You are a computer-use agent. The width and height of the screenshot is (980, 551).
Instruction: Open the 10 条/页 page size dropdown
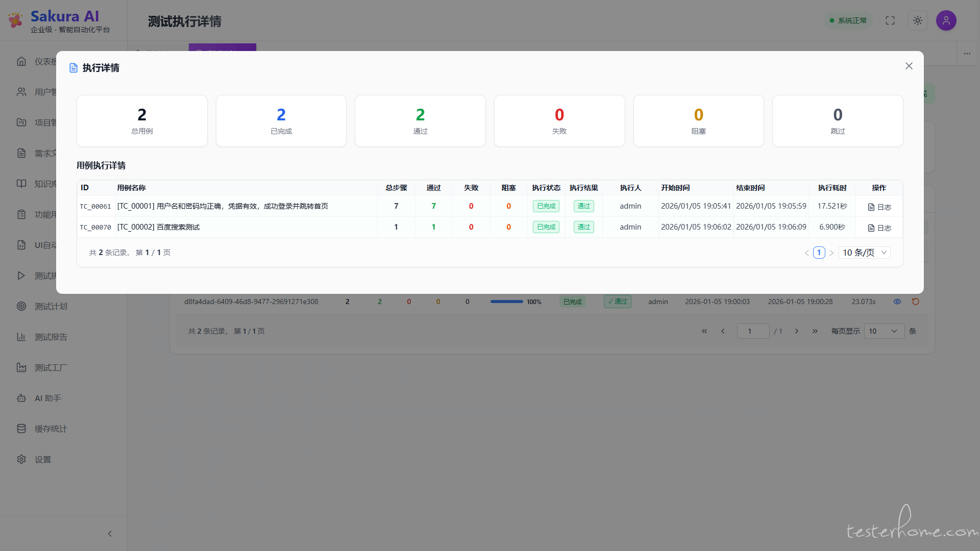tap(864, 253)
